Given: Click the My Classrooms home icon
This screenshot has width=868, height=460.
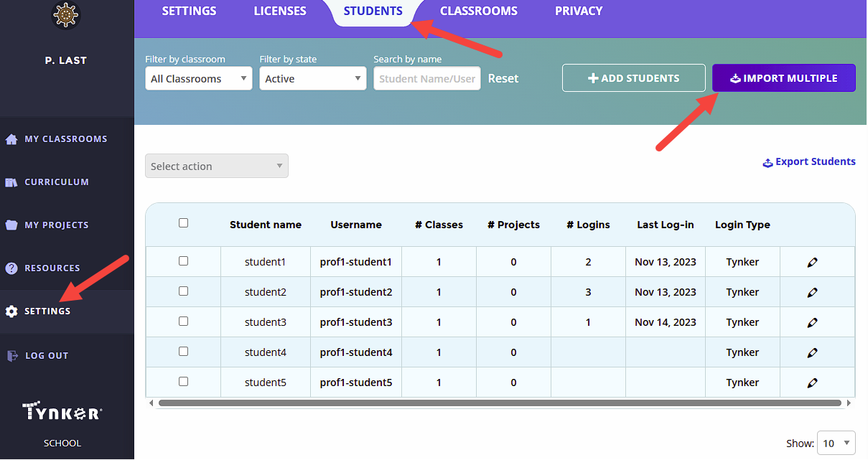Looking at the screenshot, I should click(x=11, y=139).
